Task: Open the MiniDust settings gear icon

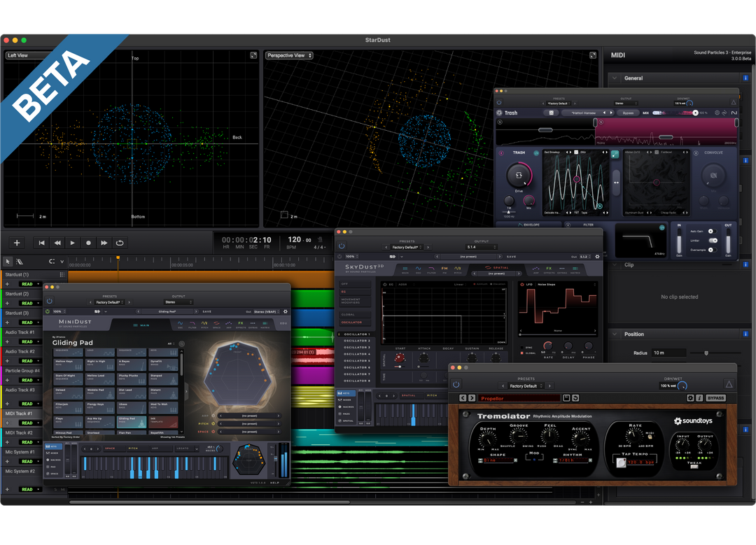Action: (286, 312)
